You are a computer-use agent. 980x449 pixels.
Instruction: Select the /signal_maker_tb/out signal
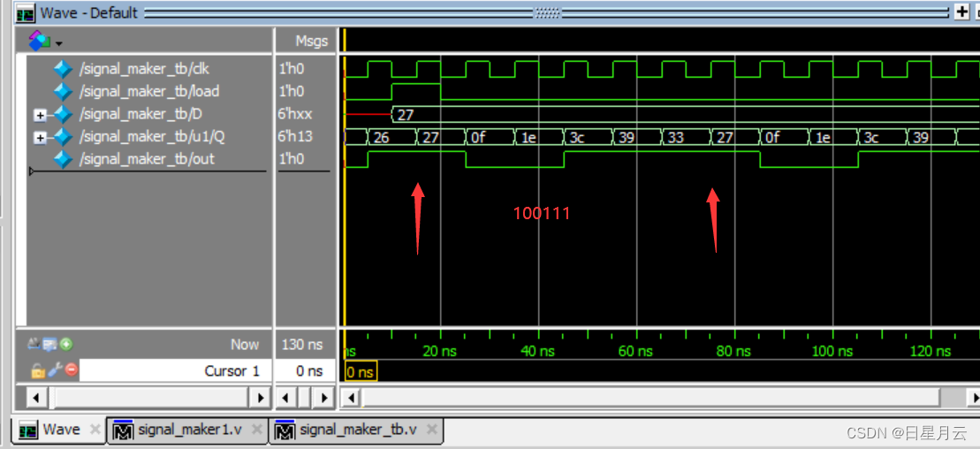tap(147, 159)
